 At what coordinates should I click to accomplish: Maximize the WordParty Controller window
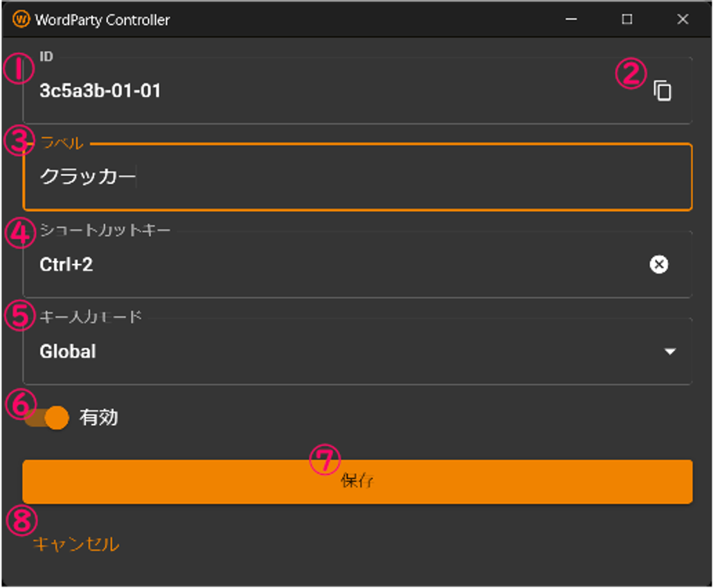(627, 19)
